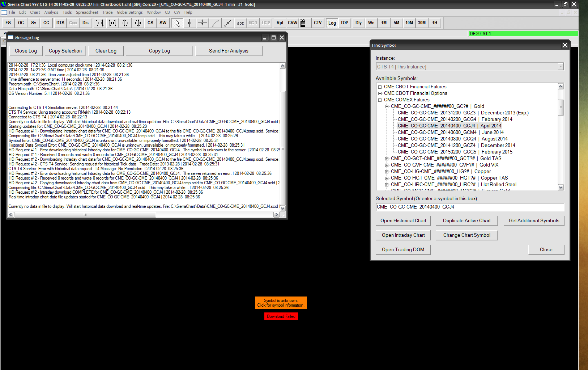Switch to the 5M timeframe
The width and height of the screenshot is (588, 370).
click(397, 23)
